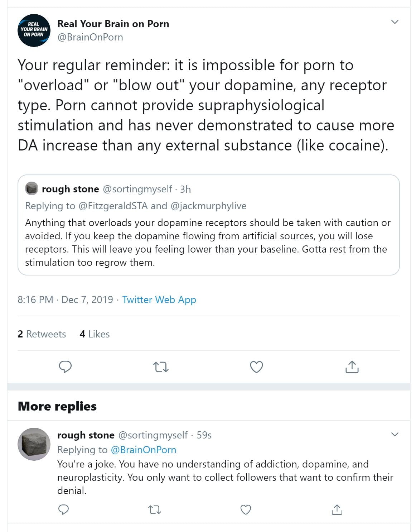
Task: Reply to rough stone's comment
Action: pyautogui.click(x=63, y=509)
